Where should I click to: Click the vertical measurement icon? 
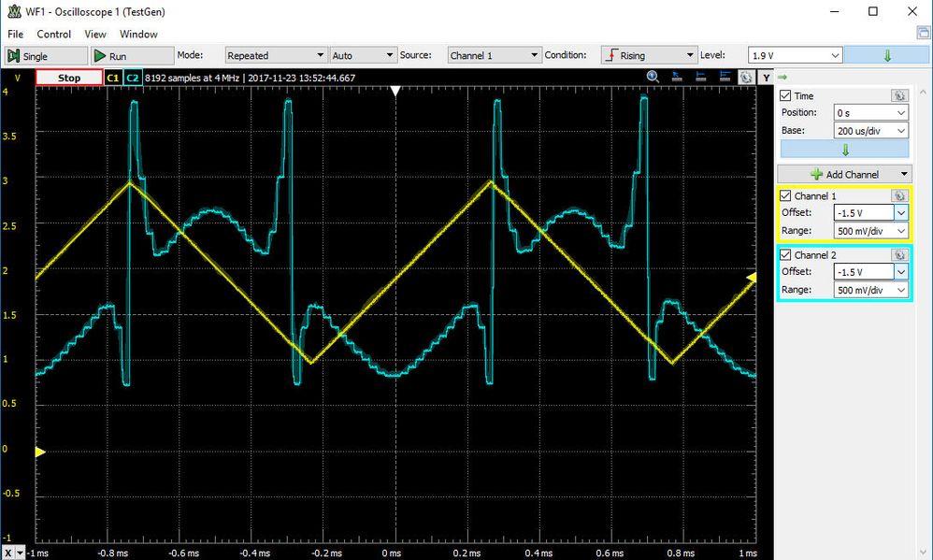tap(700, 77)
